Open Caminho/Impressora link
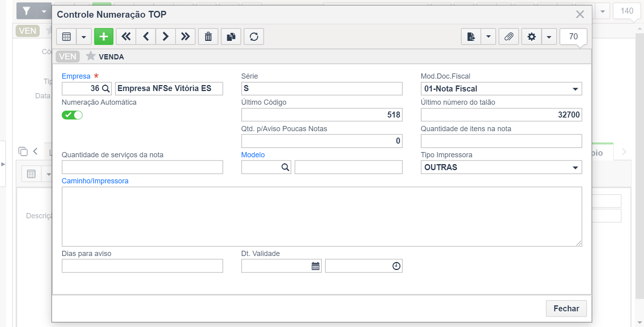 pyautogui.click(x=95, y=181)
